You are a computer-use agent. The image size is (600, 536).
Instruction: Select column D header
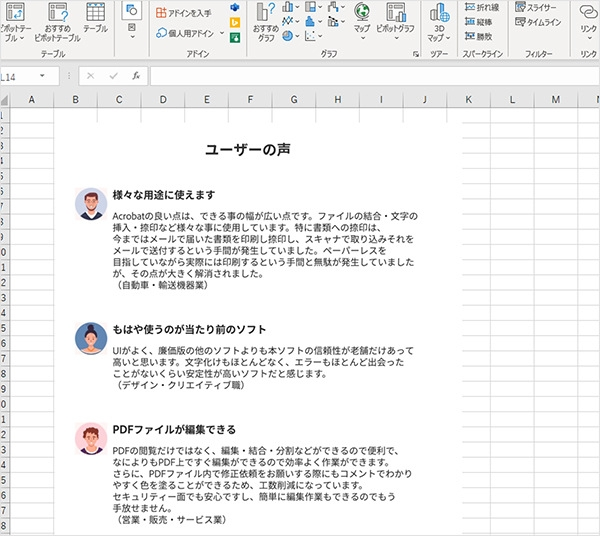click(x=163, y=100)
